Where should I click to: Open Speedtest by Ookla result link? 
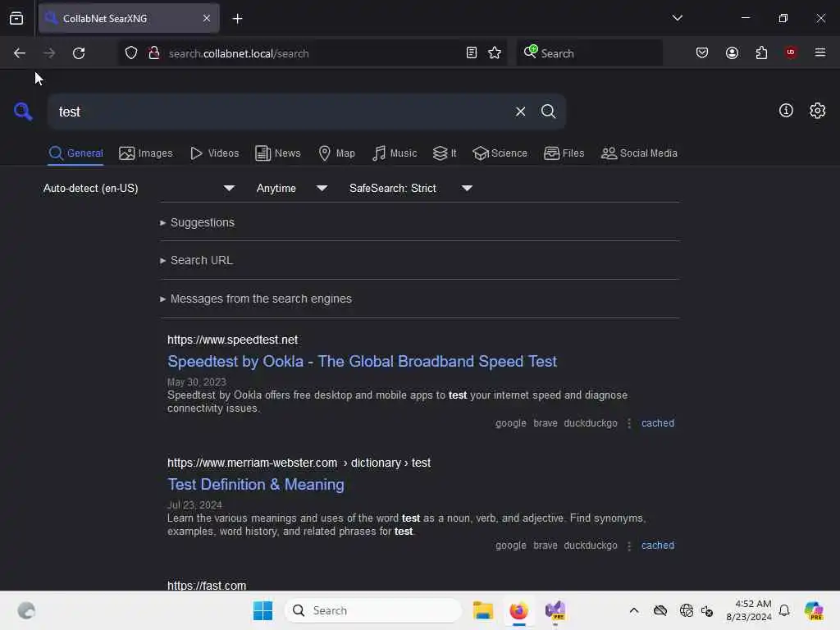pyautogui.click(x=362, y=362)
